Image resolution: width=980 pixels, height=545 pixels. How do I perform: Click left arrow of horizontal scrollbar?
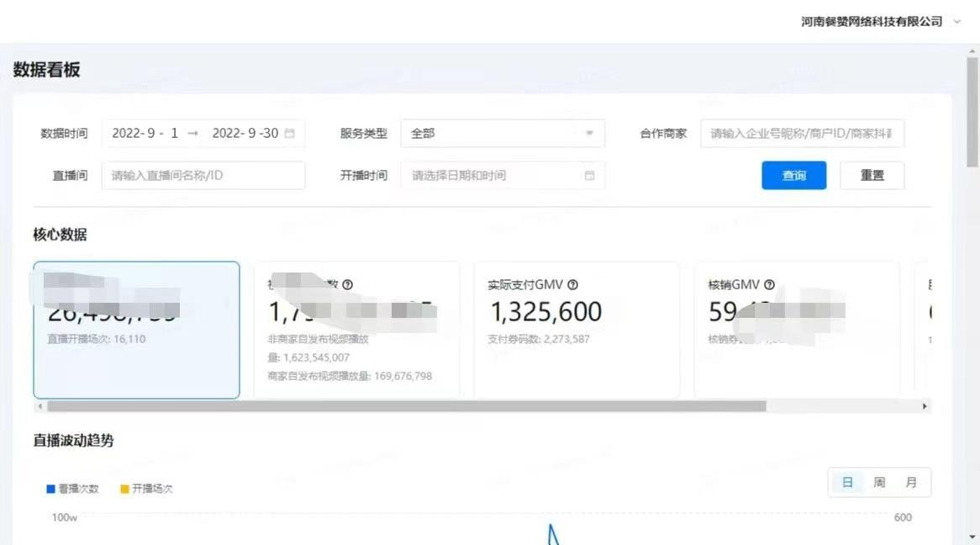39,406
